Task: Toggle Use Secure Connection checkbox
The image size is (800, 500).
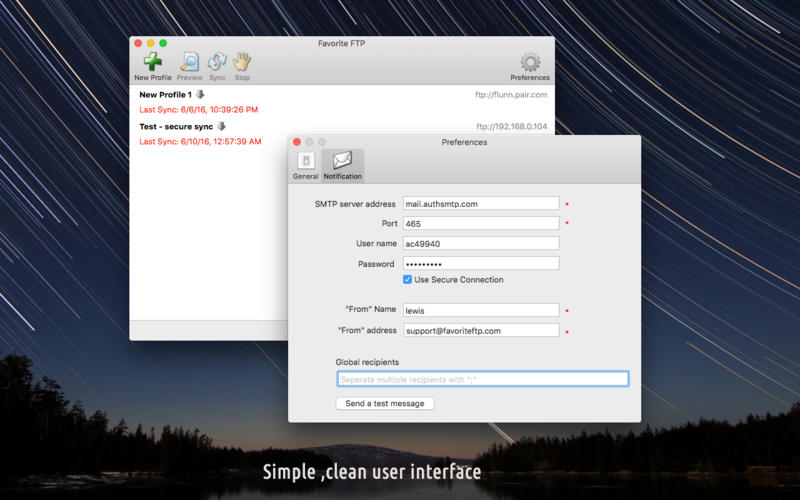Action: click(408, 280)
